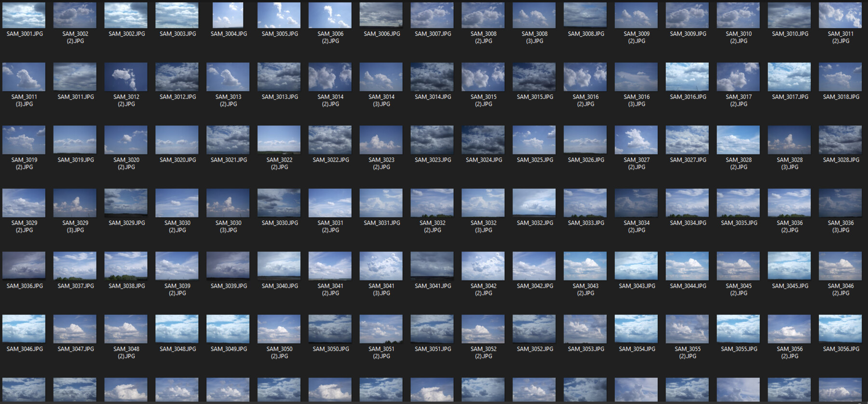868x404 pixels.
Task: Click the SAM_3018.JPG thumbnail
Action: pyautogui.click(x=841, y=77)
